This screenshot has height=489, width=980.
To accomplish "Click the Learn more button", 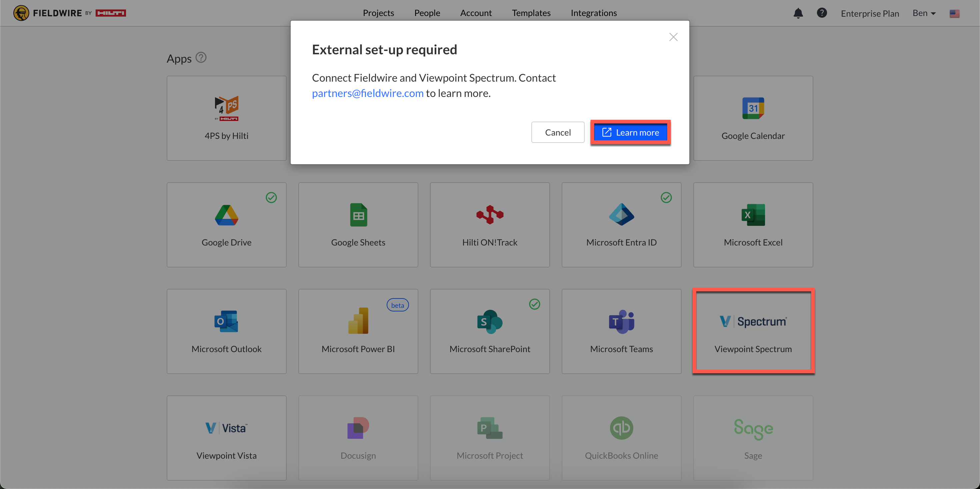I will coord(630,132).
